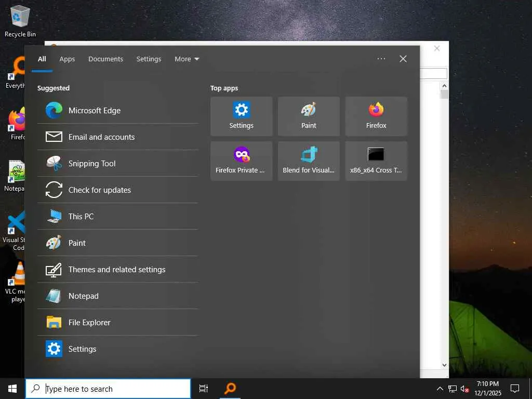This screenshot has width=532, height=399.
Task: Launch Paint from the Suggested list
Action: (117, 243)
